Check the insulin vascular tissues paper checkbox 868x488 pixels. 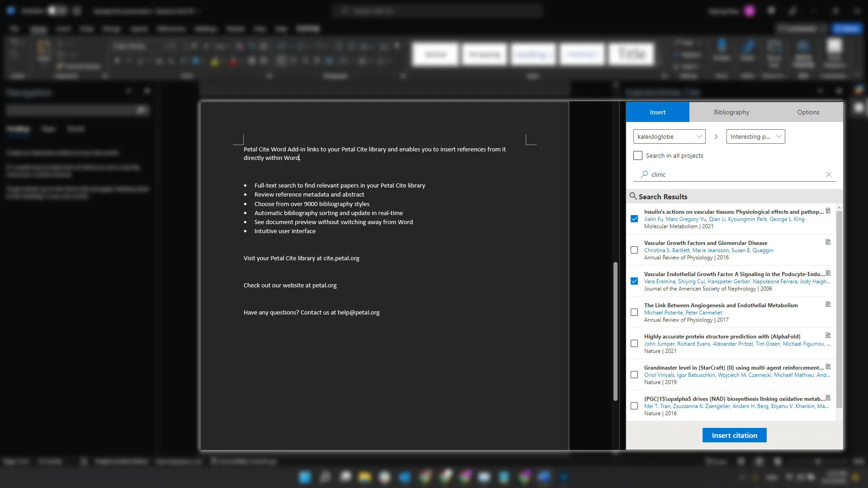634,219
